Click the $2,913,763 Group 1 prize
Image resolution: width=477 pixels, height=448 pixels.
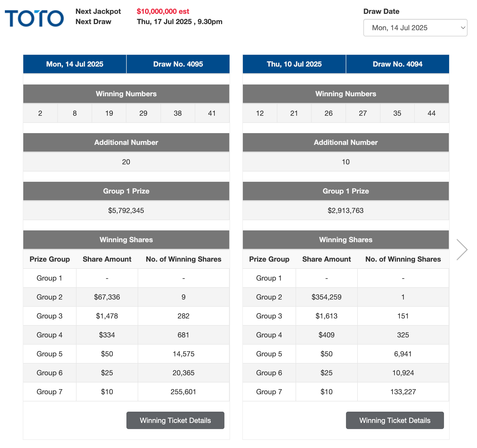pyautogui.click(x=345, y=210)
